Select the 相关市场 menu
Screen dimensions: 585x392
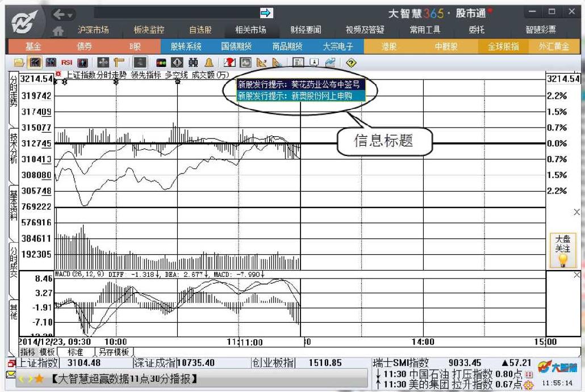[x=250, y=30]
